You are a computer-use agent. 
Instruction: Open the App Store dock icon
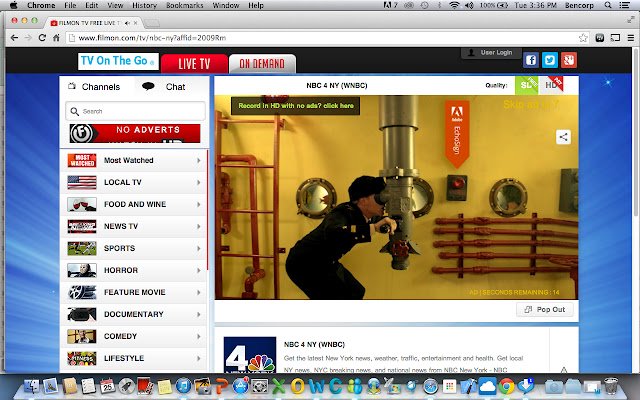(x=240, y=386)
